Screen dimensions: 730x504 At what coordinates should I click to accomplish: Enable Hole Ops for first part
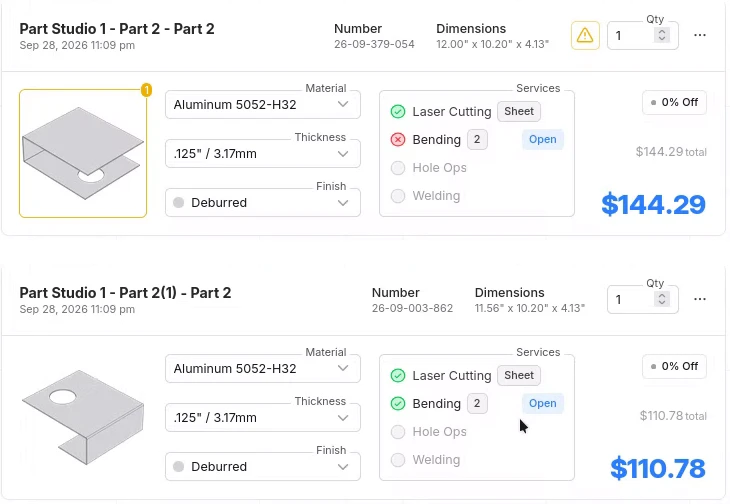[398, 168]
